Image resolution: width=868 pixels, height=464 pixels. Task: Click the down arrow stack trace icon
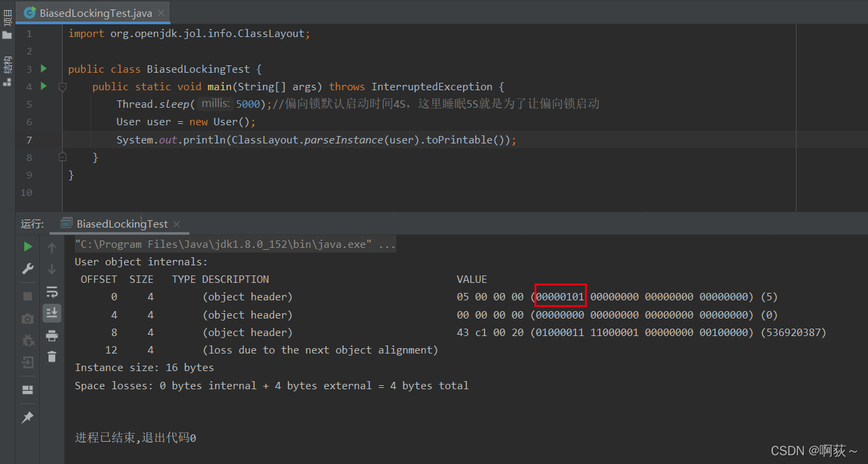click(x=52, y=269)
